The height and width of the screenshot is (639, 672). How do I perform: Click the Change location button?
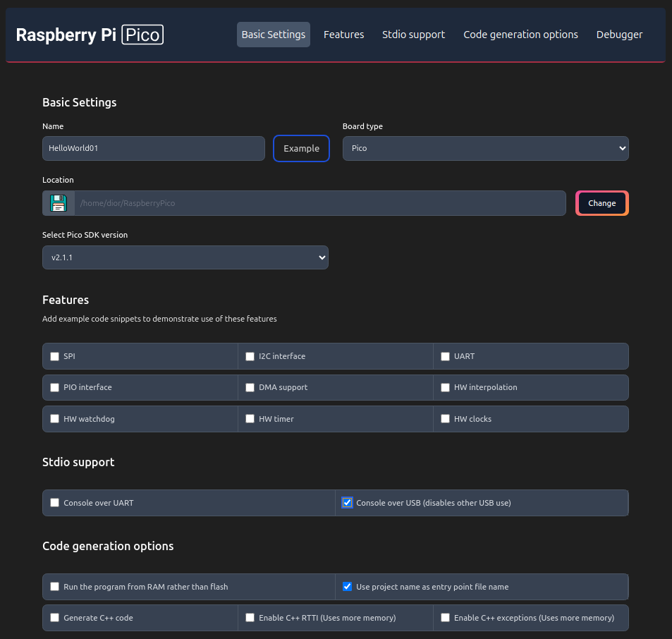point(601,203)
